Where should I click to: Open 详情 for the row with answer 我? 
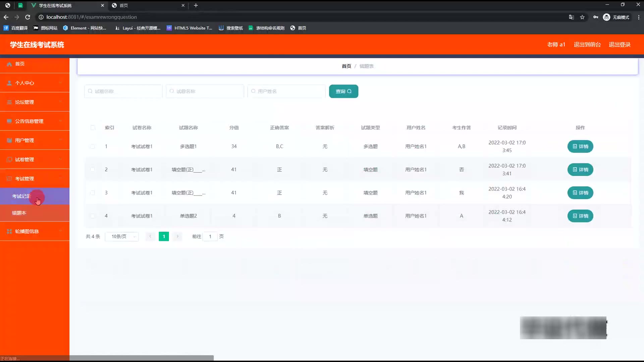click(580, 193)
